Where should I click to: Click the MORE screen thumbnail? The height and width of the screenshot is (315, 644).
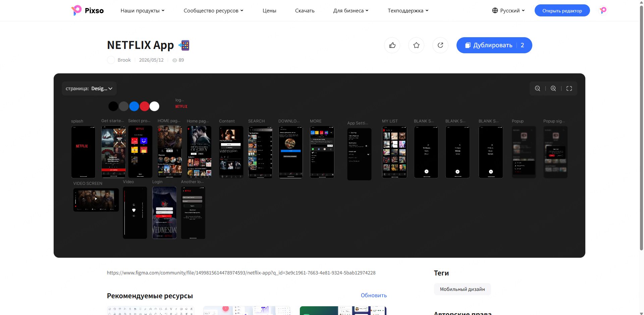(322, 152)
